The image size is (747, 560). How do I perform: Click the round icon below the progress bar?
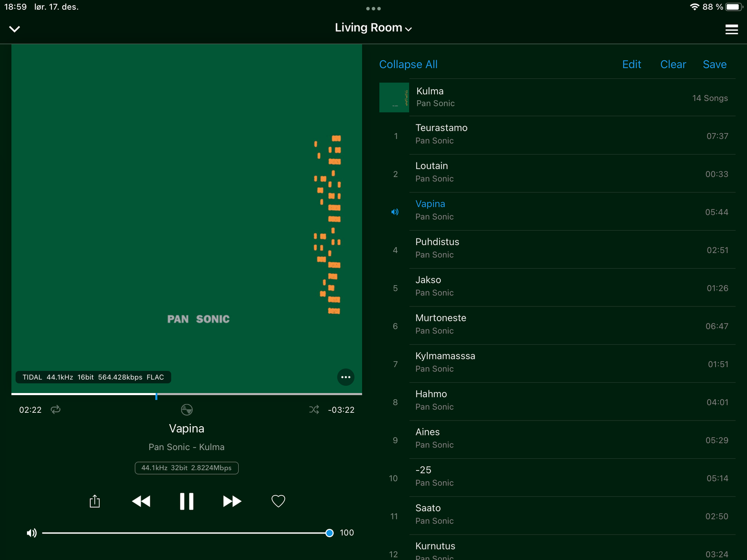187,410
